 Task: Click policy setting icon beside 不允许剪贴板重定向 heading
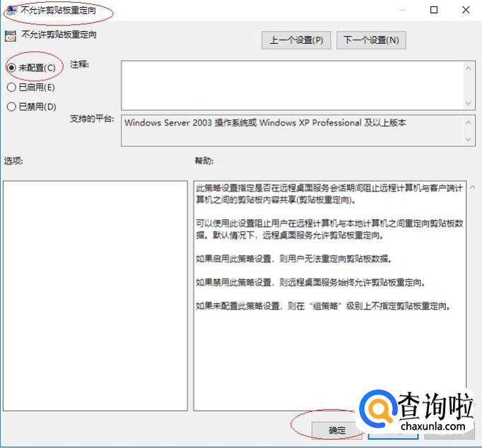11,35
